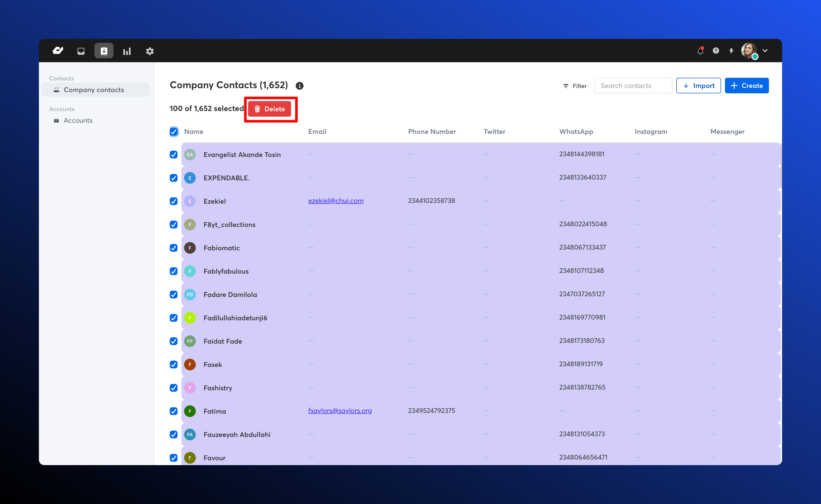Expand the user profile dropdown chevron
The image size is (821, 504).
765,51
